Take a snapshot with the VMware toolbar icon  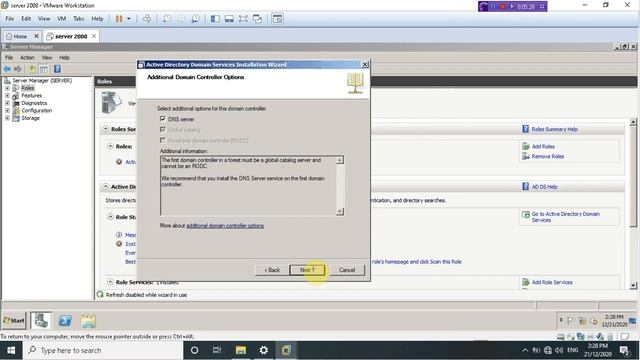point(167,19)
